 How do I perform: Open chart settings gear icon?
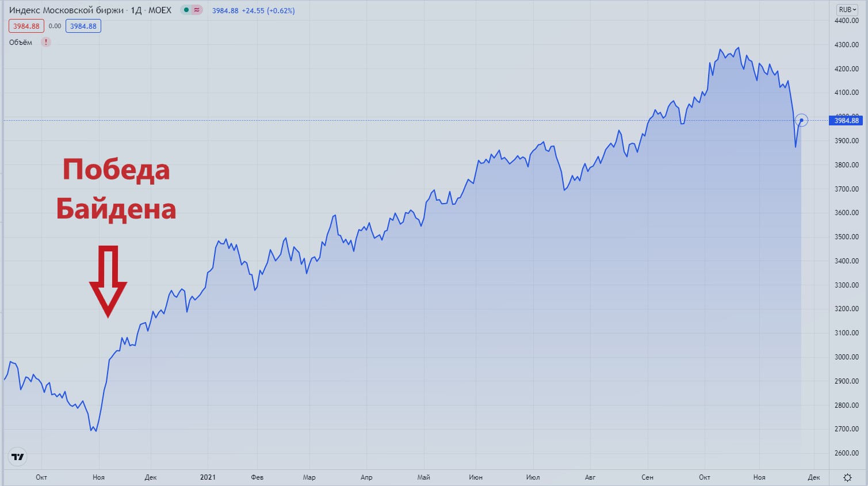click(847, 477)
